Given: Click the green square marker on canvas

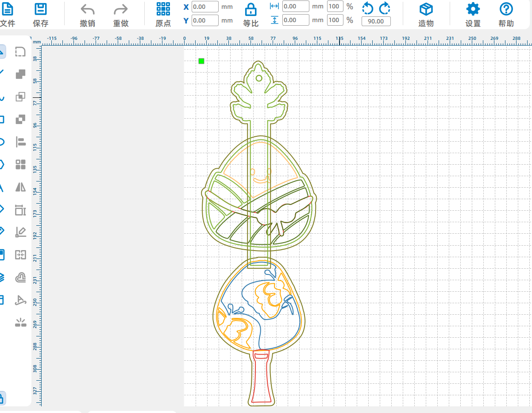Looking at the screenshot, I should (201, 61).
